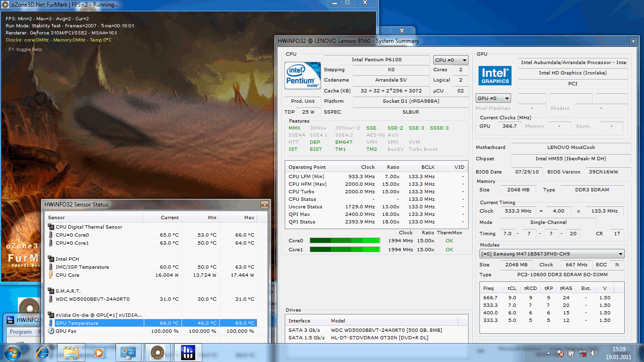Click the Current column header
Screen dimensions: 644x362
click(x=162, y=217)
